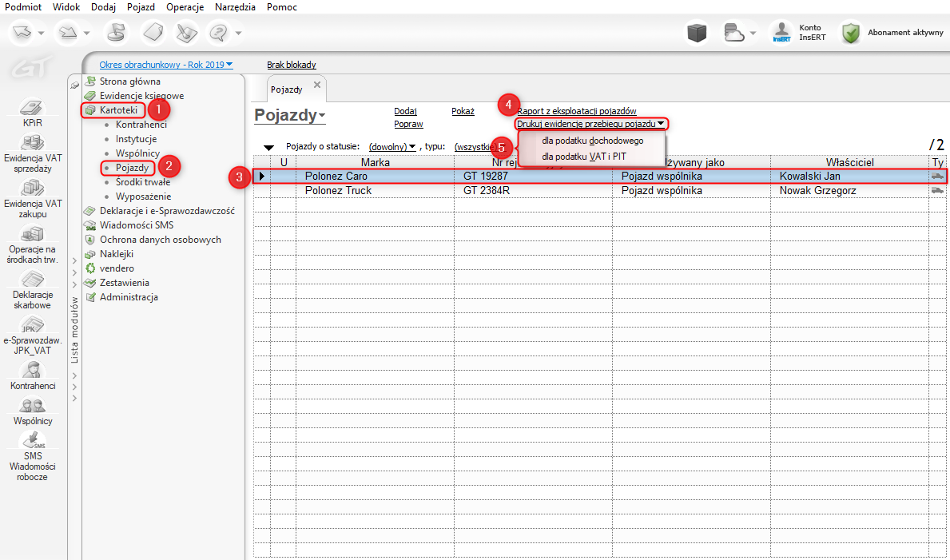Click the cloud database icon
Image resolution: width=950 pixels, height=560 pixels.
click(733, 33)
